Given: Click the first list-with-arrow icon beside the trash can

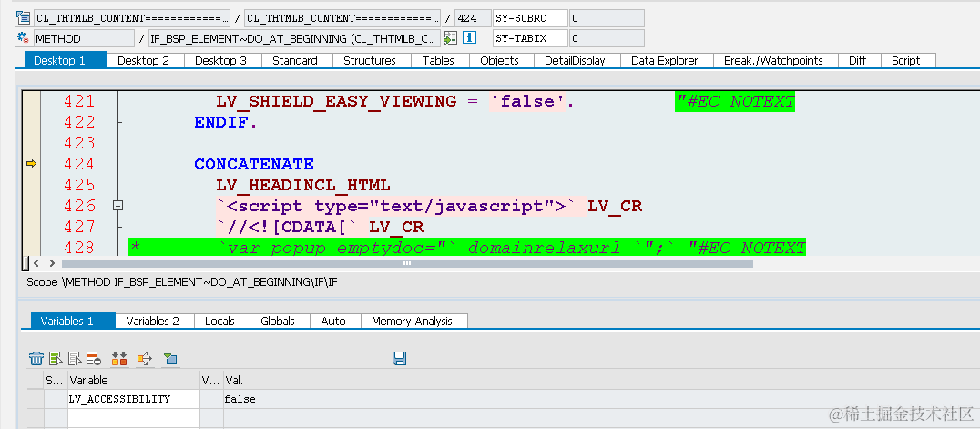Looking at the screenshot, I should [56, 358].
